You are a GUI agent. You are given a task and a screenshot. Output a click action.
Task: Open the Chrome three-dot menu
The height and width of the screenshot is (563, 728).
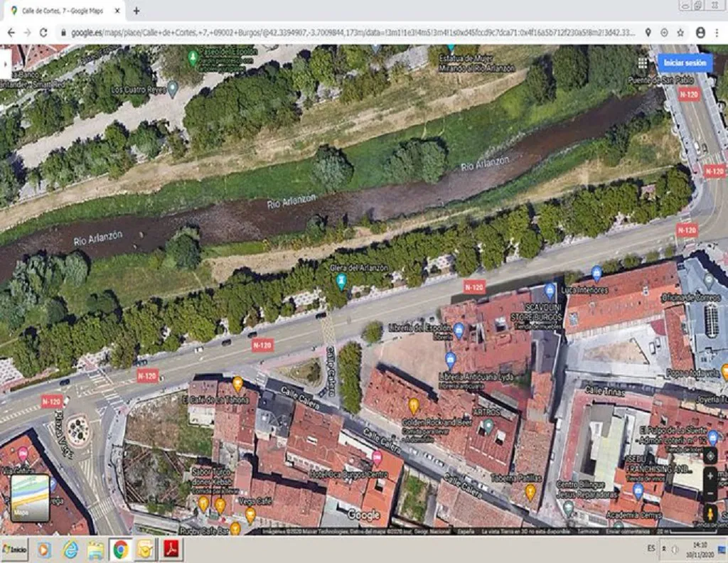(717, 33)
